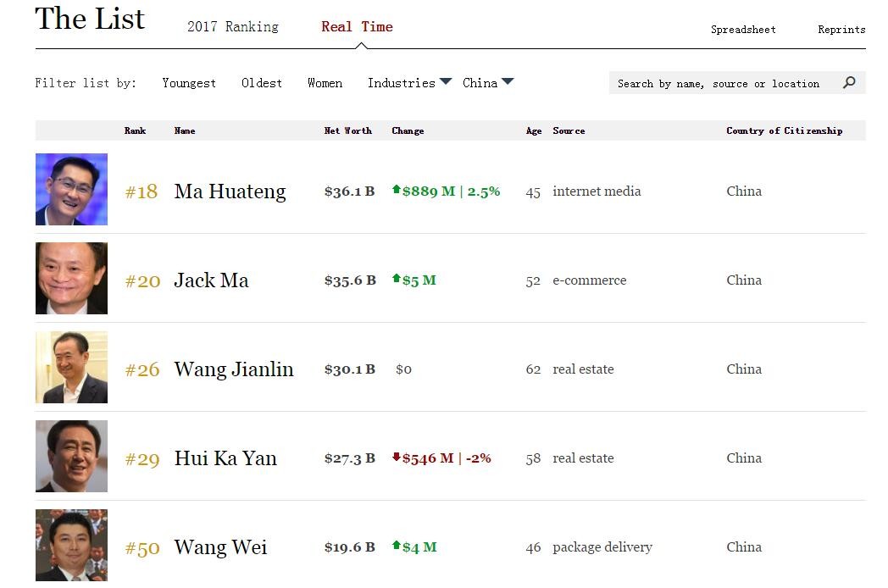Click the red decline arrow on Hui Ka Yan's row
888x588 pixels.
[x=396, y=458]
